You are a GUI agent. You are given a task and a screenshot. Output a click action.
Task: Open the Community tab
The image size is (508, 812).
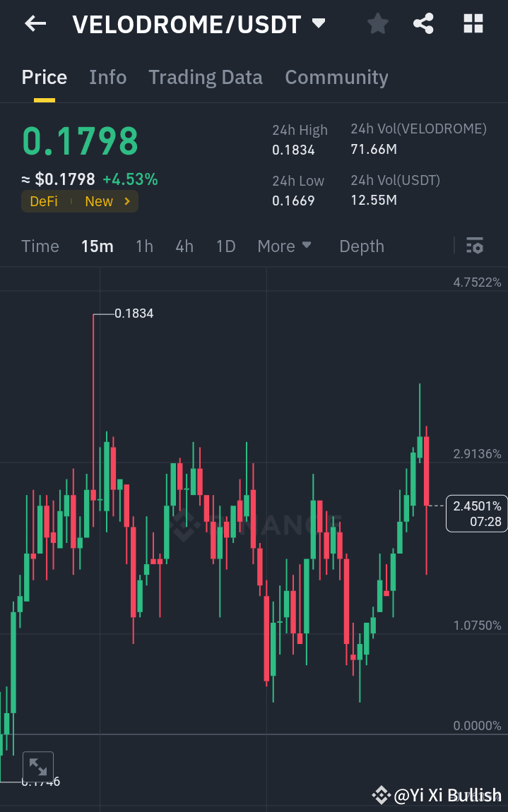[336, 78]
